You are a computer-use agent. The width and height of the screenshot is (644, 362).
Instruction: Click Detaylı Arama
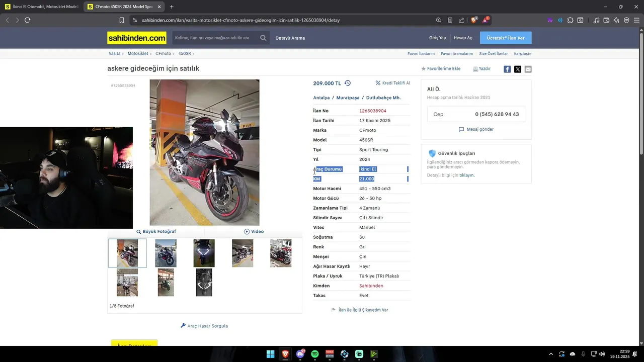pos(290,38)
